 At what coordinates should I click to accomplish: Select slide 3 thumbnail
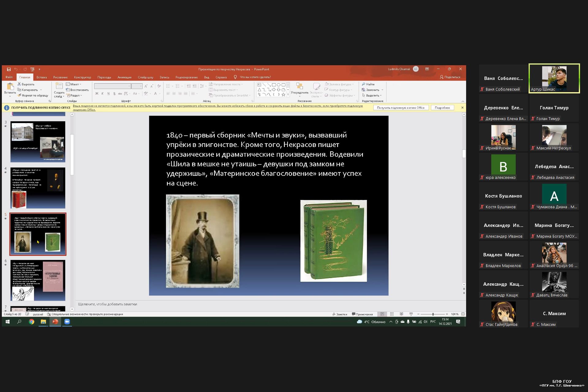tap(38, 141)
